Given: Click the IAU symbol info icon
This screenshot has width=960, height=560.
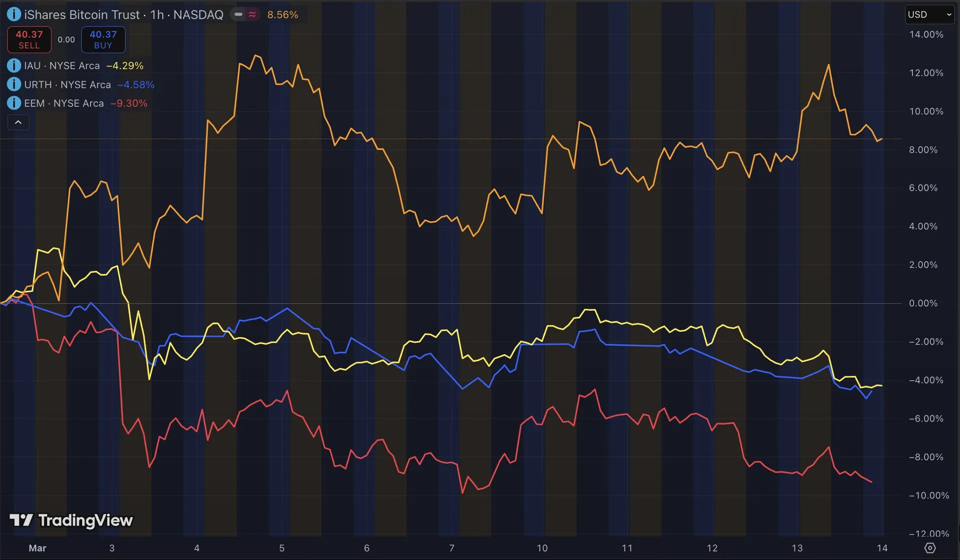Looking at the screenshot, I should (13, 65).
